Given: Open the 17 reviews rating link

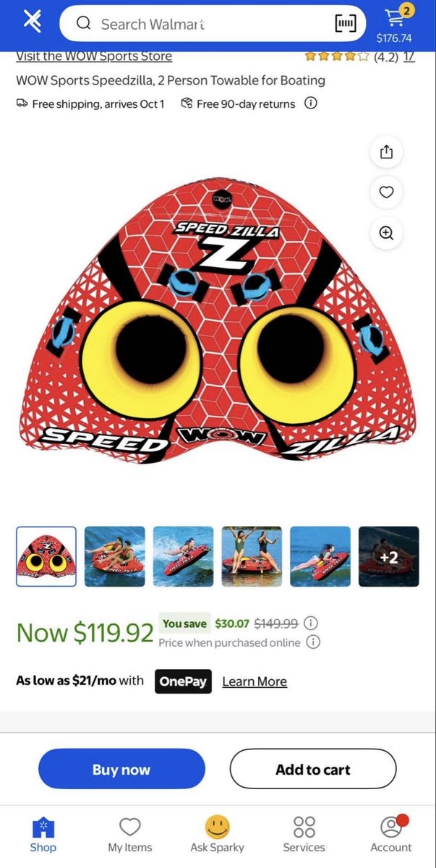Looking at the screenshot, I should pos(409,56).
